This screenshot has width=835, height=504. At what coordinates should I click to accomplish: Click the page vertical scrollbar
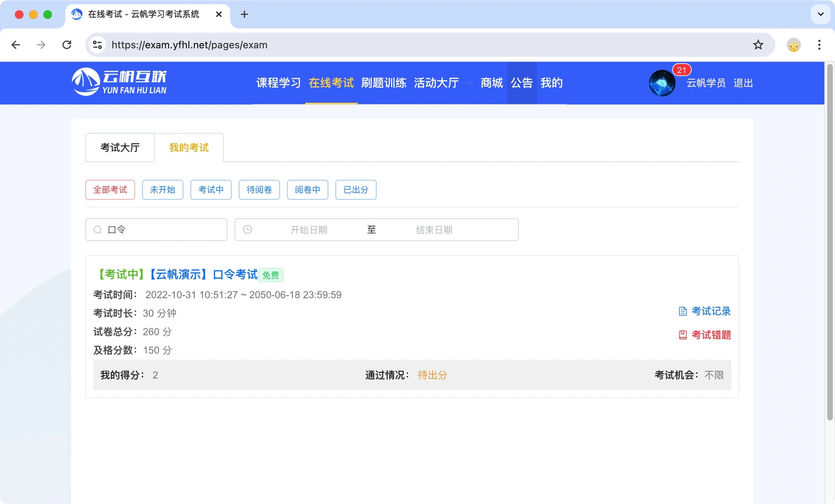(x=830, y=242)
